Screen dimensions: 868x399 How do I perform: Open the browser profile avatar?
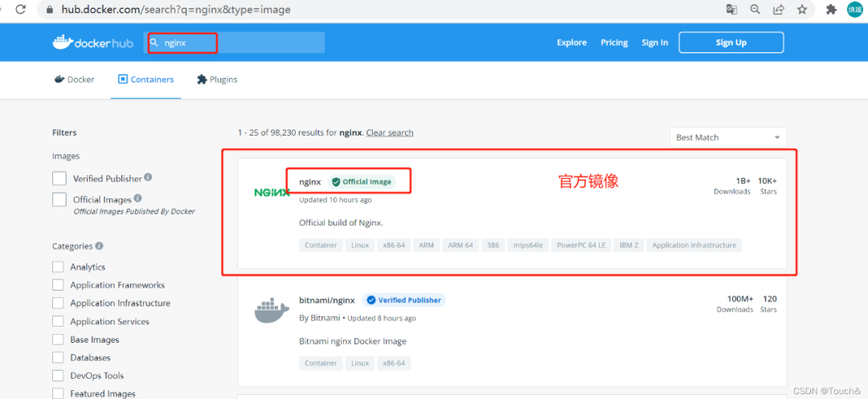(855, 10)
